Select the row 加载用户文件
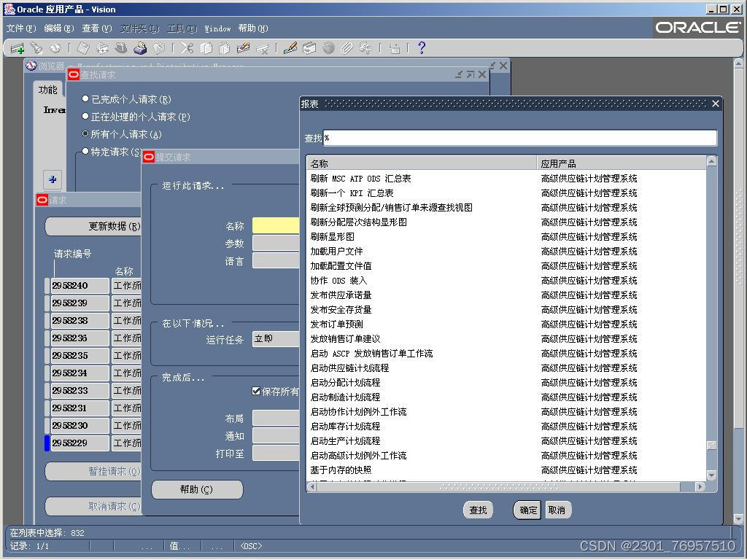The height and width of the screenshot is (560, 747). pyautogui.click(x=506, y=252)
